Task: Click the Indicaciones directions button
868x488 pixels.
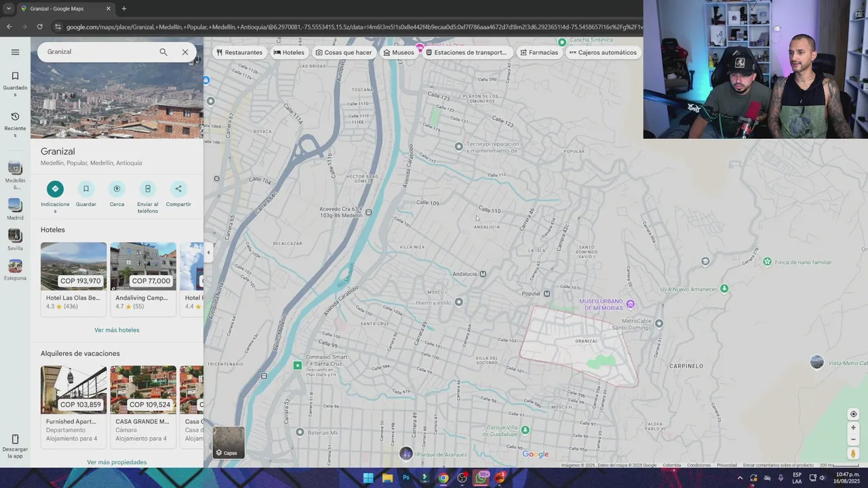Action: click(55, 197)
